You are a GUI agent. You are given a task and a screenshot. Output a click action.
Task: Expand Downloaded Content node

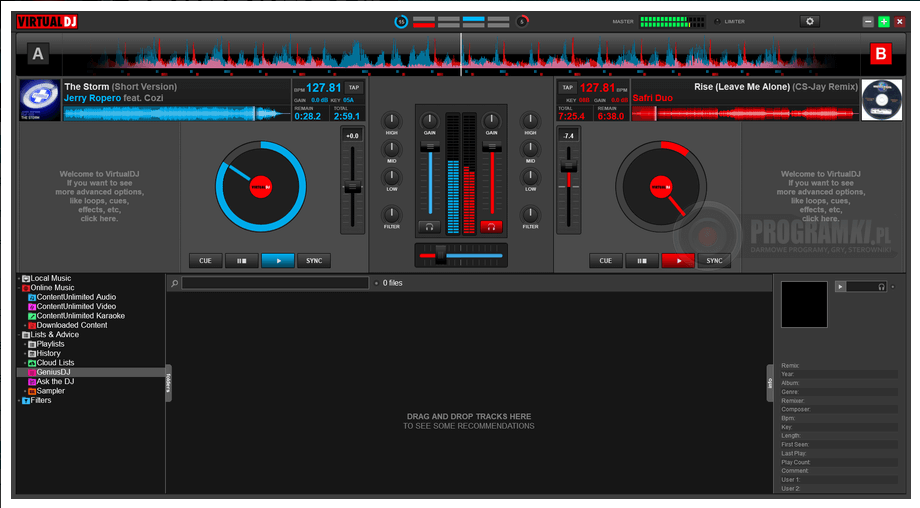[25, 326]
